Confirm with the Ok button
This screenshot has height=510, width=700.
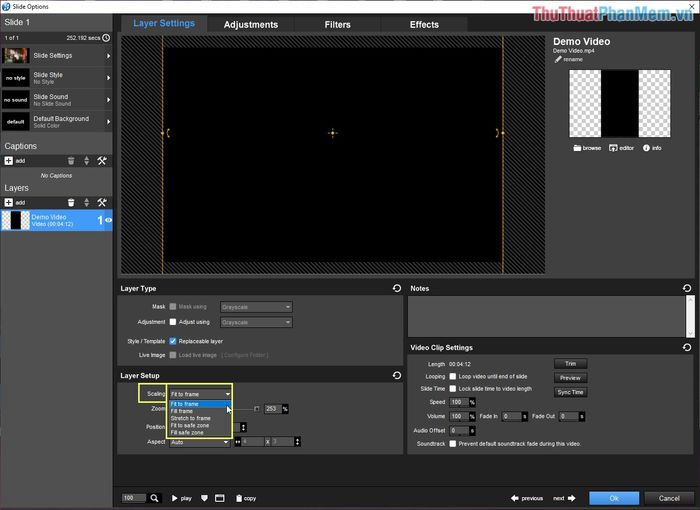coord(614,498)
